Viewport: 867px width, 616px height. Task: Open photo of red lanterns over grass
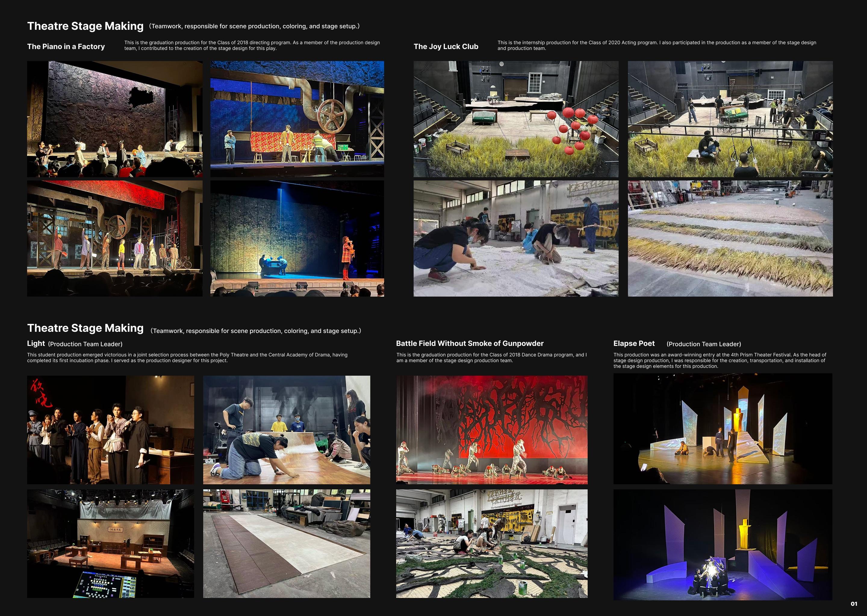tap(515, 119)
